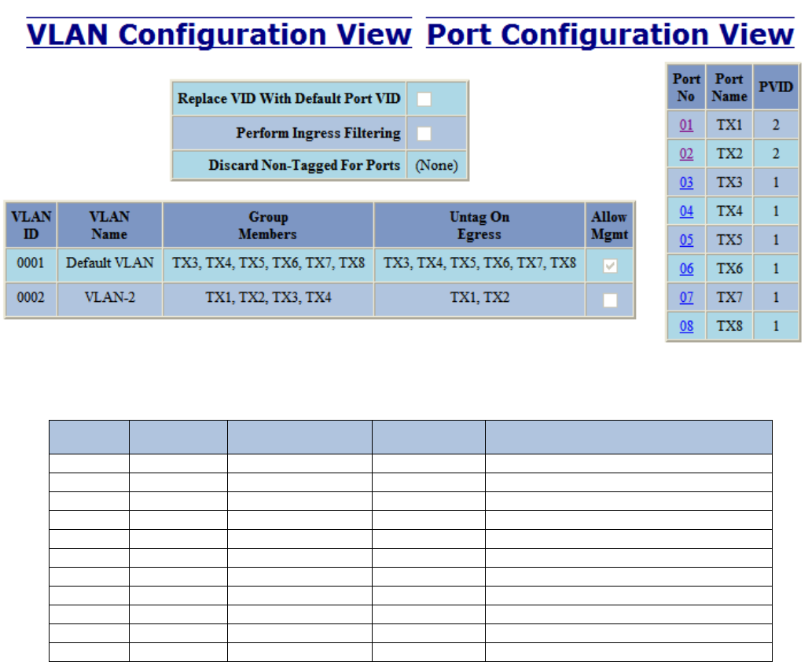Open the Port Configuration View link
This screenshot has width=812, height=662.
(x=610, y=34)
